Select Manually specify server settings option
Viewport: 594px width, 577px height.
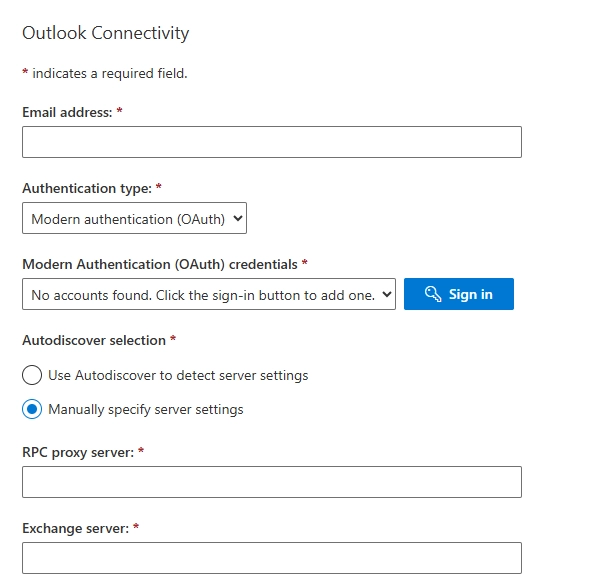click(x=32, y=409)
